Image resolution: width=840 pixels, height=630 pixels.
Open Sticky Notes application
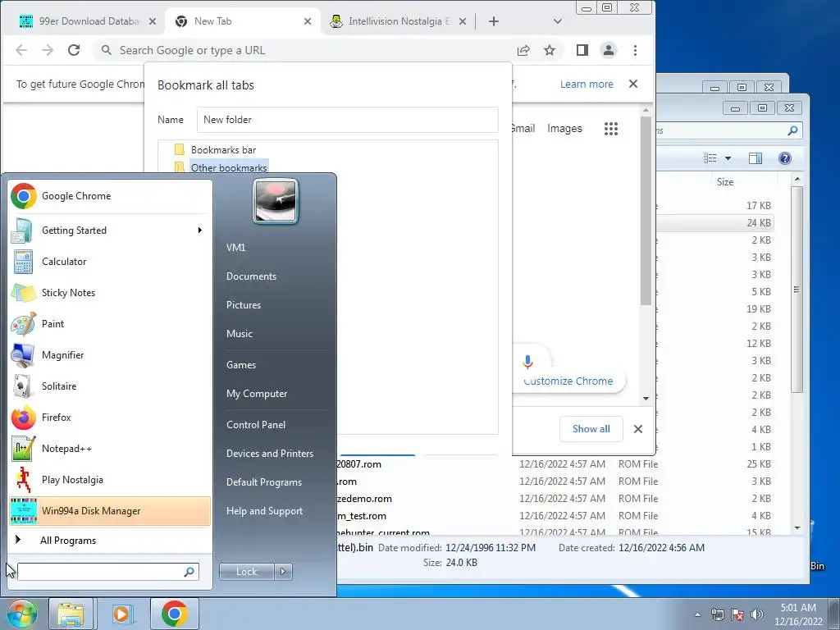point(110,293)
